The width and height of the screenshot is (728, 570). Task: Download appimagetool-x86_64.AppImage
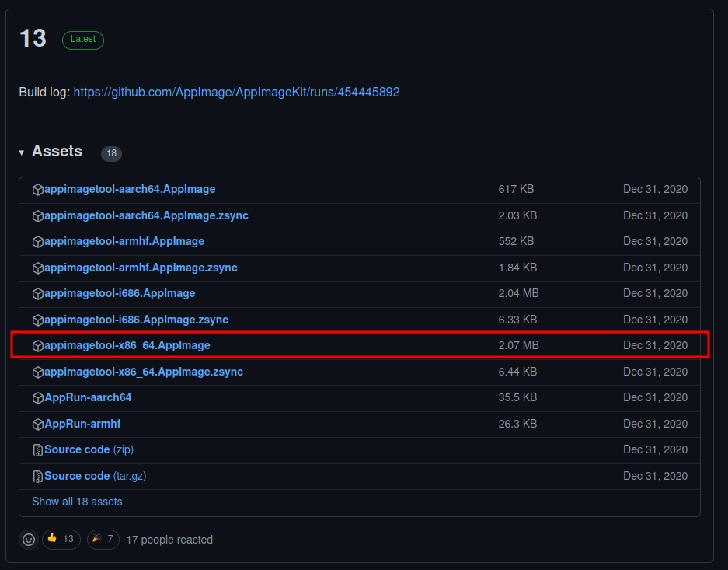[x=127, y=345]
